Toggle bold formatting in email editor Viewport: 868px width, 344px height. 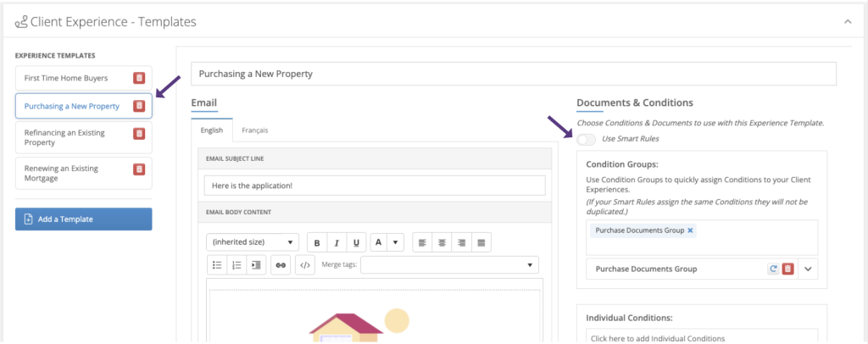tap(317, 242)
